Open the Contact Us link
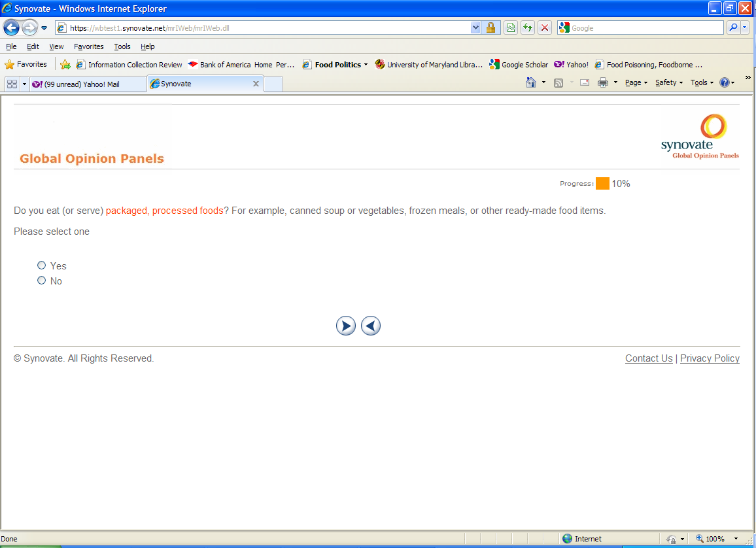756x548 pixels. pos(649,358)
